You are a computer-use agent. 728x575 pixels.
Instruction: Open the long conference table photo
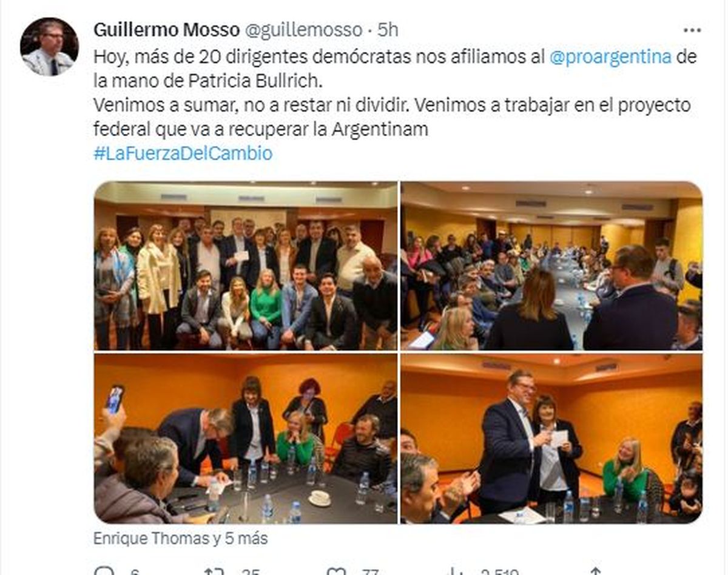(x=551, y=266)
